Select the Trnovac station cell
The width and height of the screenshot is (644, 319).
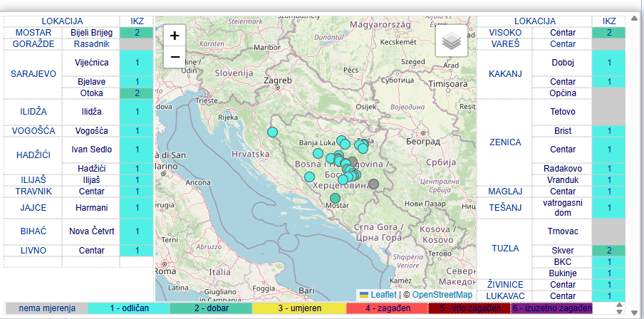click(562, 231)
